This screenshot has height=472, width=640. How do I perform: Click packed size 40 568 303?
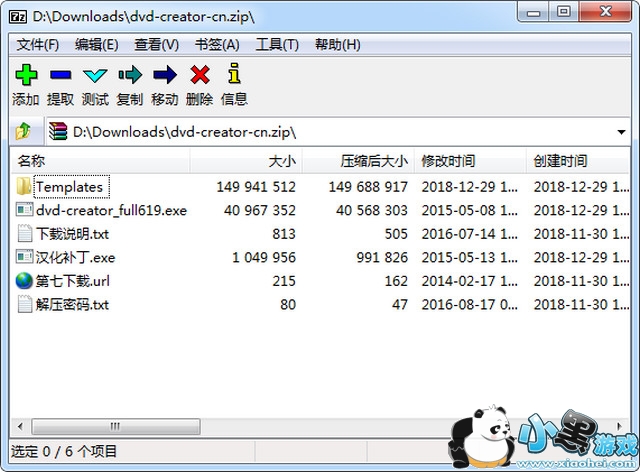click(x=371, y=210)
